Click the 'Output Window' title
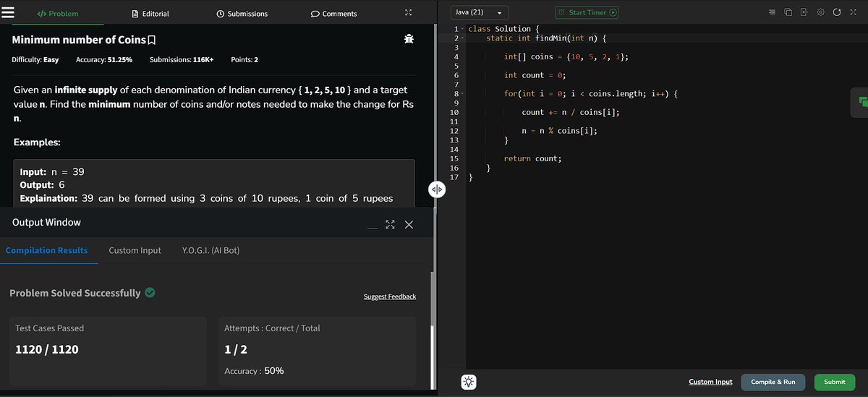This screenshot has width=868, height=397. [x=46, y=223]
